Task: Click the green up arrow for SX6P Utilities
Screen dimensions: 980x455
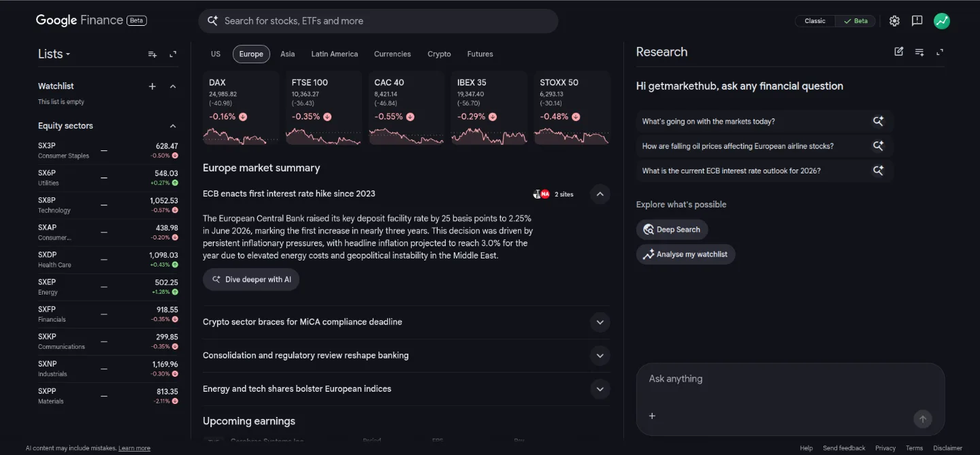Action: pyautogui.click(x=175, y=183)
